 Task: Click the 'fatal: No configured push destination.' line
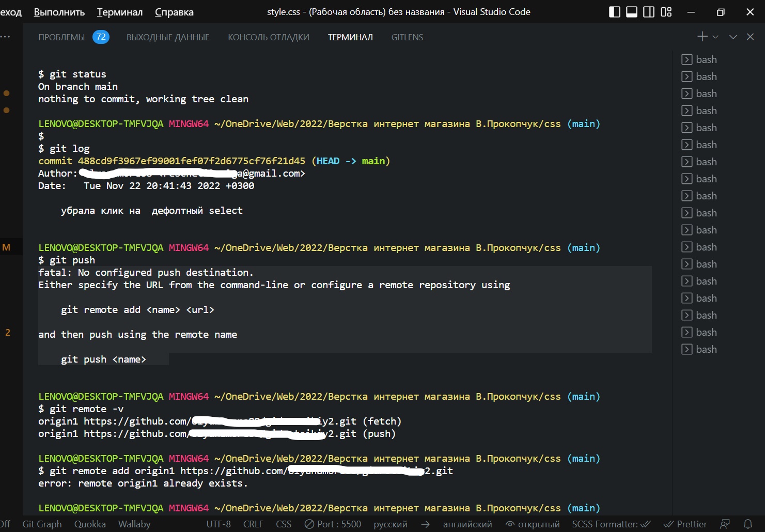click(146, 273)
